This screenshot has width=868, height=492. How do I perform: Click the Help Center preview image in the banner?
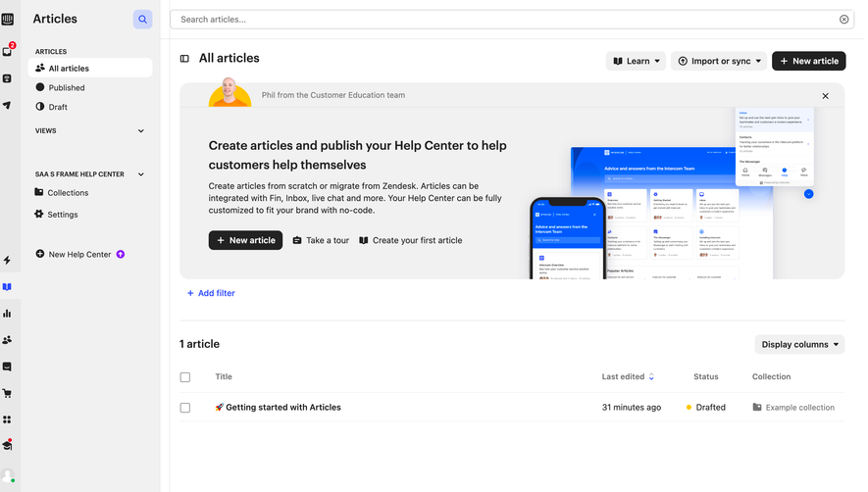coord(673,193)
